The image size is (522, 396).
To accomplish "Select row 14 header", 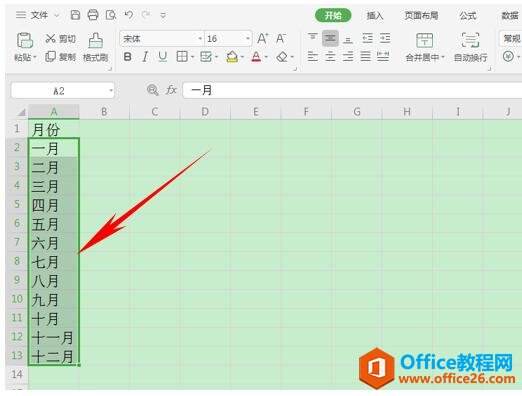I will pos(17,374).
